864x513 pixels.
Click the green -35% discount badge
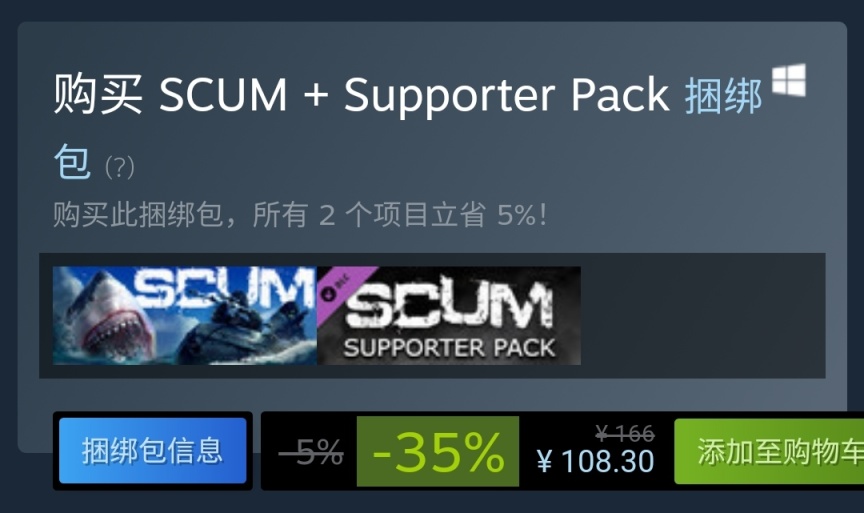click(x=438, y=451)
